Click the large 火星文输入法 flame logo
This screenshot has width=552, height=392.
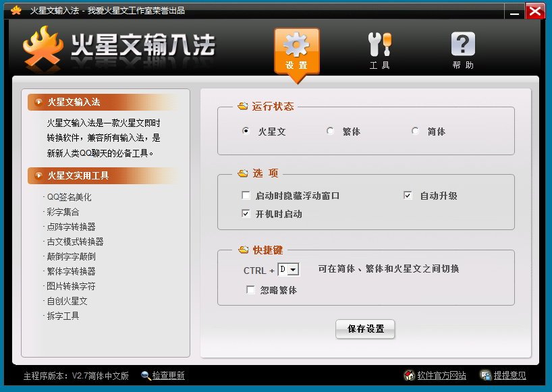(x=43, y=47)
